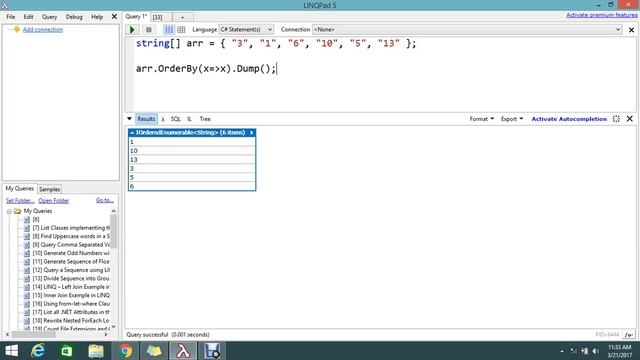The image size is (640, 360).
Task: Open the Windows Start button
Action: [11, 351]
